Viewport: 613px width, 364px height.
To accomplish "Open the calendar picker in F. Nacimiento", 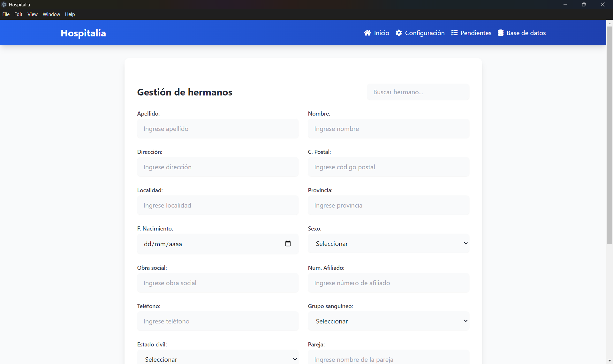I will [288, 244].
